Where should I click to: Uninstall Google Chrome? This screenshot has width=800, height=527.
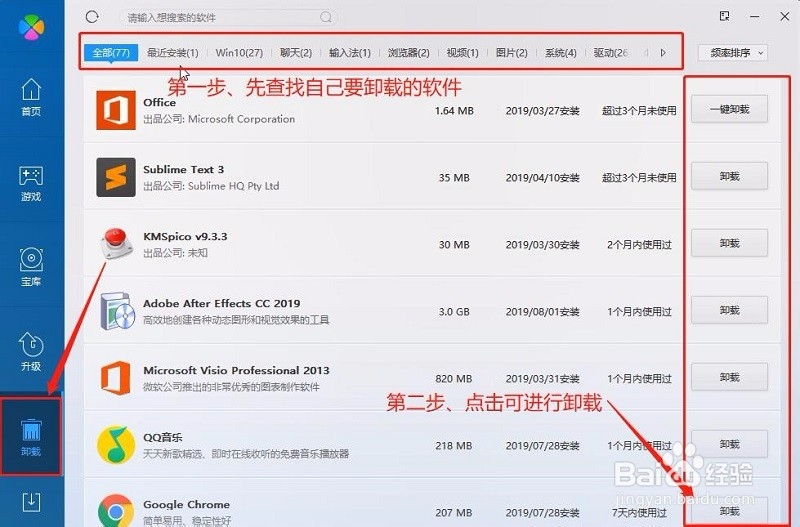(729, 511)
